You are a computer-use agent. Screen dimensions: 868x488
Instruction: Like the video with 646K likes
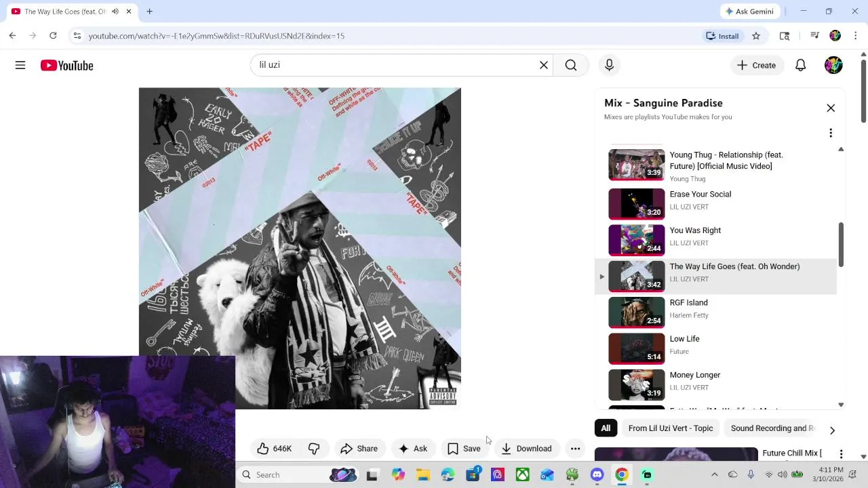coord(274,449)
